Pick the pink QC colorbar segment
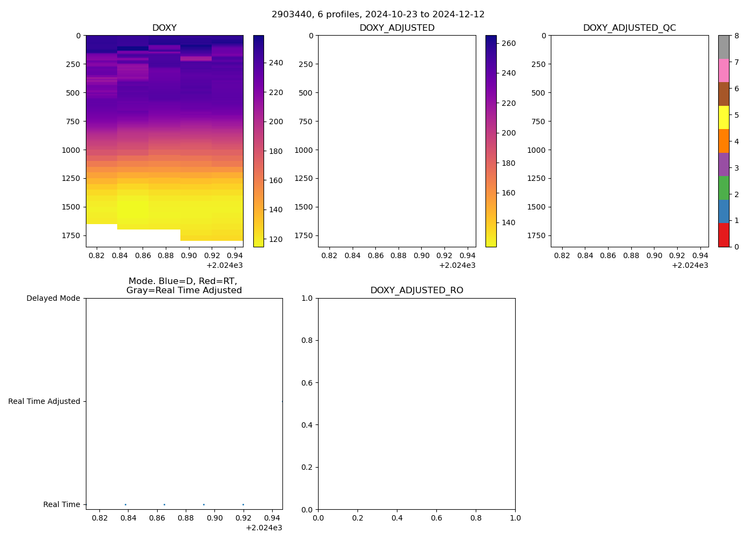The image size is (756, 540). (724, 70)
